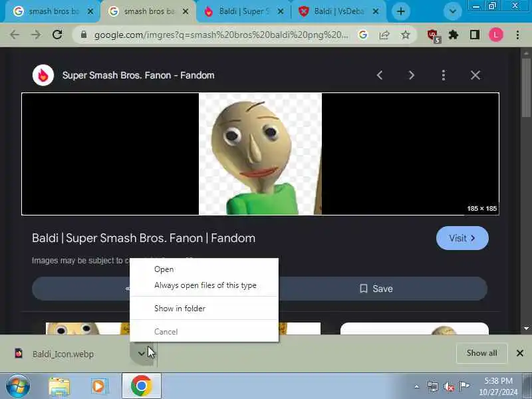This screenshot has height=399, width=532.
Task: Reload the current page
Action: pyautogui.click(x=57, y=35)
